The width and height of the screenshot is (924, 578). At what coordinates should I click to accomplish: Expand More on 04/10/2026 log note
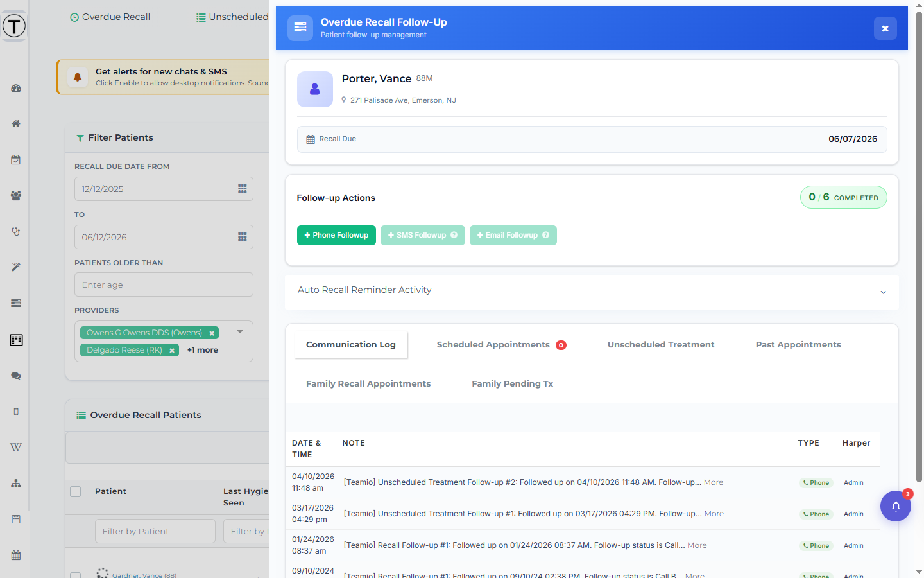714,482
